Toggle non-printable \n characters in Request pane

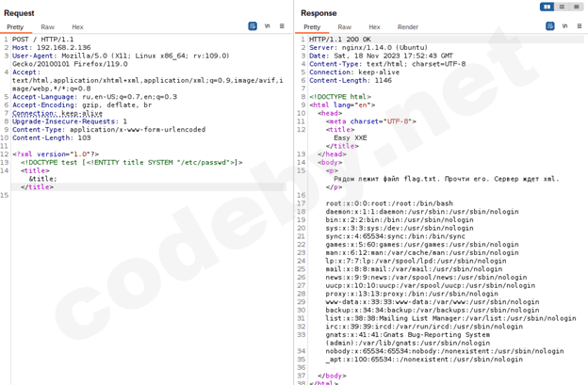coord(267,26)
